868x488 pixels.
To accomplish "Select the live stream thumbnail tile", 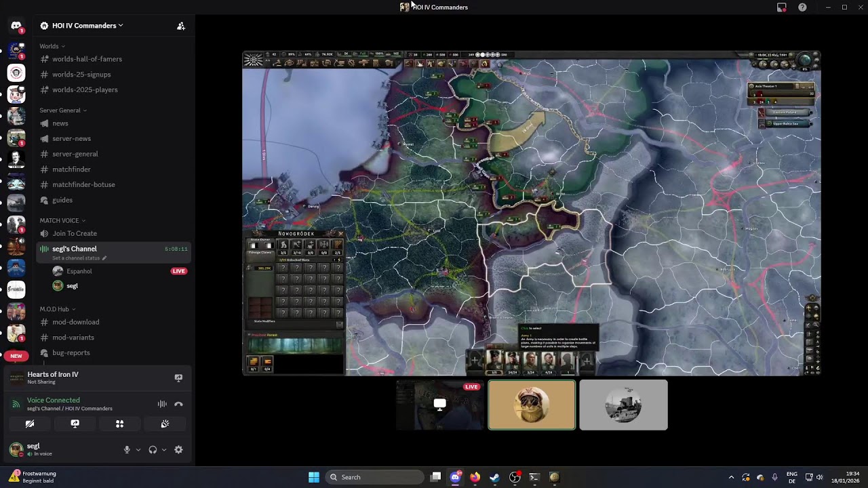I will (440, 405).
